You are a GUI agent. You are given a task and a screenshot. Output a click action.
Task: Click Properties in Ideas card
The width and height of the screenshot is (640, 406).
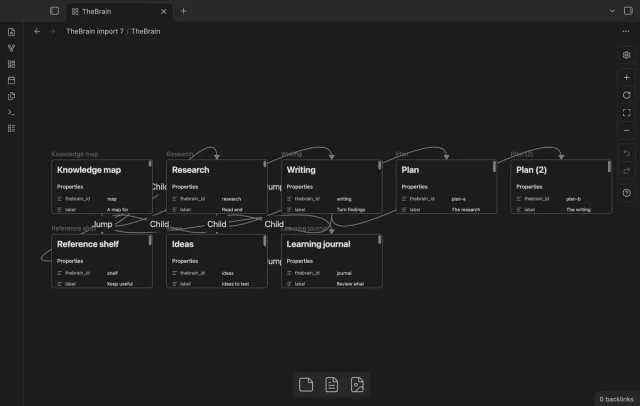coord(185,261)
